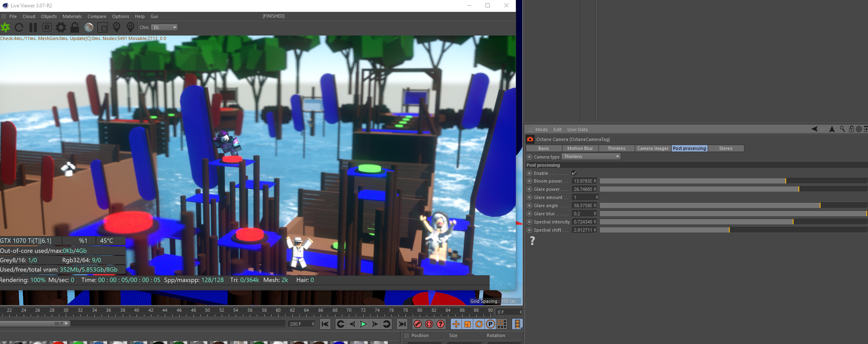Uncheck the Post processing Enable checkbox

(574, 173)
